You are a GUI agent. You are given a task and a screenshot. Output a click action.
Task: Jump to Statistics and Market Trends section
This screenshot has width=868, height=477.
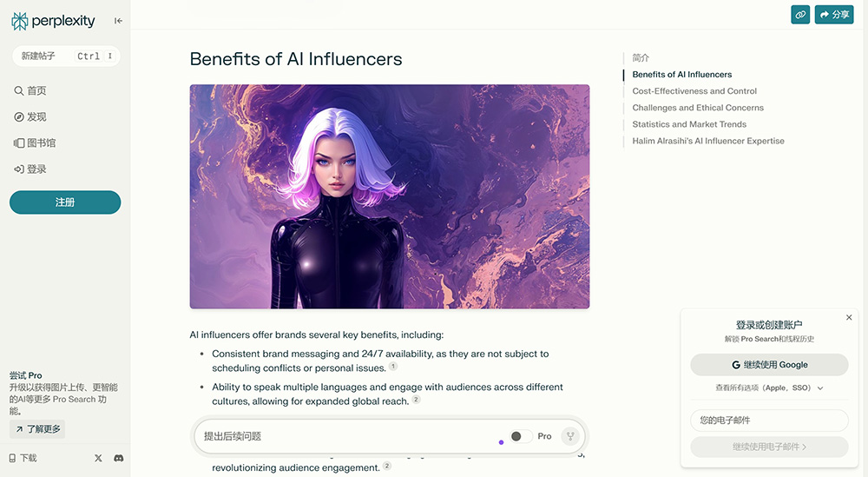pos(689,124)
